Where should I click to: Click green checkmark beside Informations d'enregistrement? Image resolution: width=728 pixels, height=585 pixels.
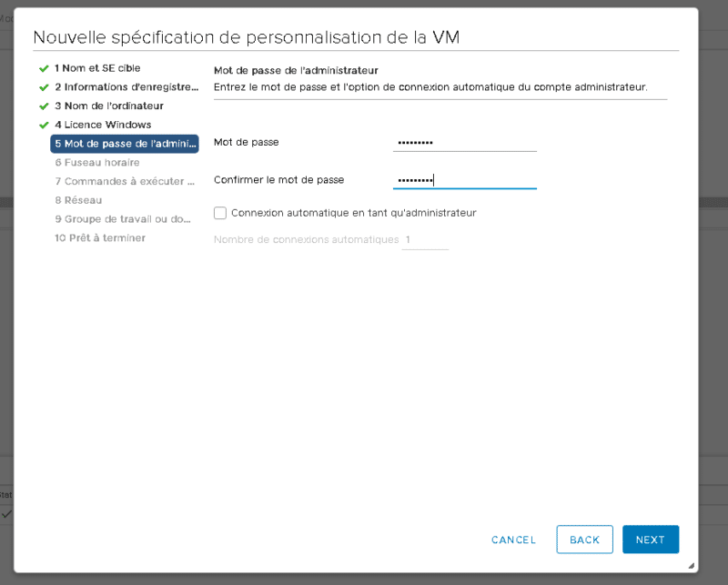(43, 87)
